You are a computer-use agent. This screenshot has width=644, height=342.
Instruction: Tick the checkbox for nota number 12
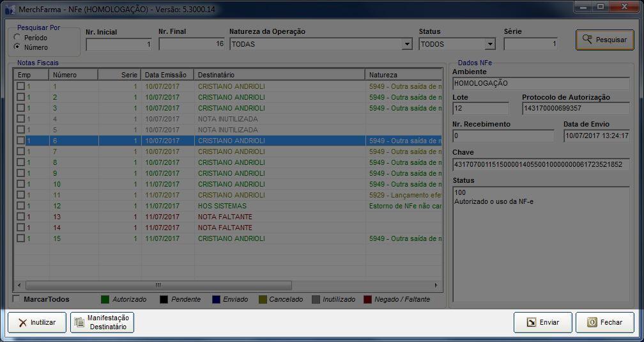20,206
